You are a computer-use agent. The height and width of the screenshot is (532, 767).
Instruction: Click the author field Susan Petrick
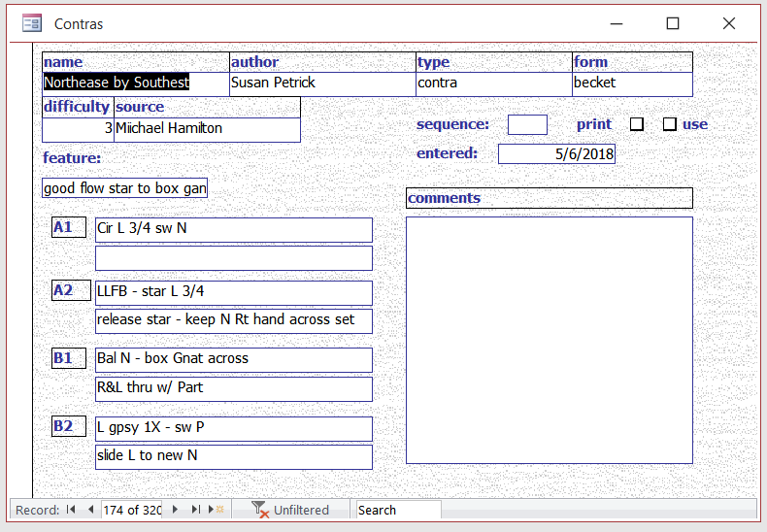click(322, 83)
